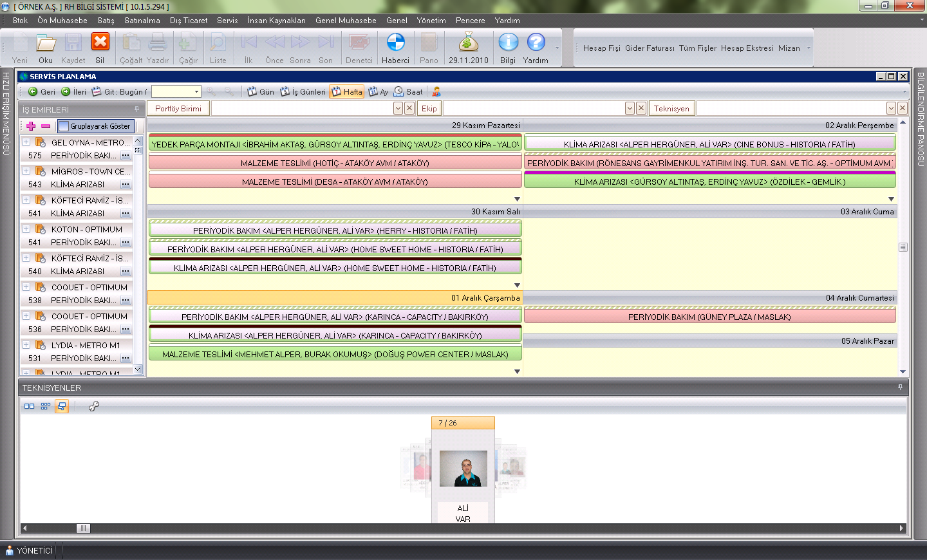Image resolution: width=927 pixels, height=560 pixels.
Task: Click the Teknisyen filter button
Action: (x=671, y=109)
